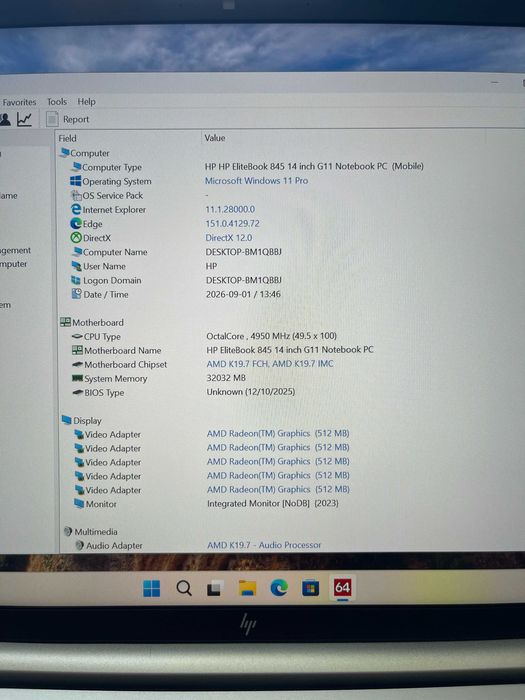525x700 pixels.
Task: Click the Report toolbar button
Action: (68, 119)
